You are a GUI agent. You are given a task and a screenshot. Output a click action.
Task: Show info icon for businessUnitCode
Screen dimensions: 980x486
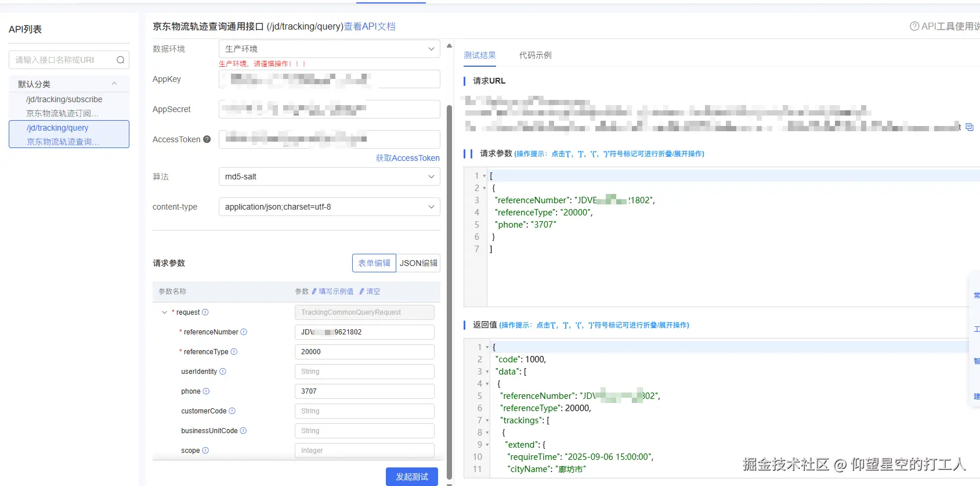coord(243,431)
